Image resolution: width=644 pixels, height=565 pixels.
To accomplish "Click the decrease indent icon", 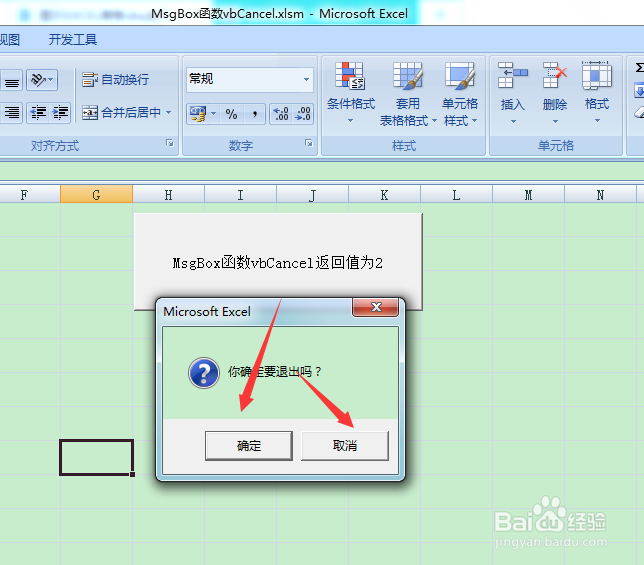I will pos(39,112).
